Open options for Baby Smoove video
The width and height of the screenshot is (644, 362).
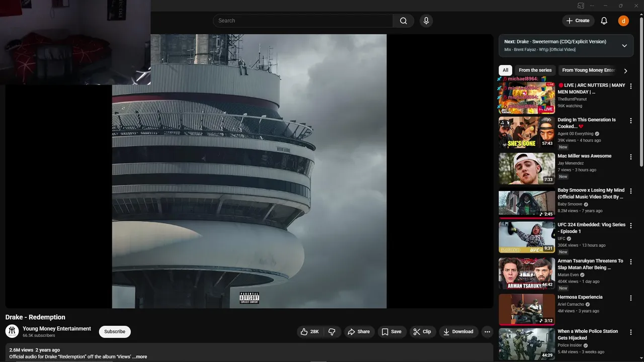631,191
